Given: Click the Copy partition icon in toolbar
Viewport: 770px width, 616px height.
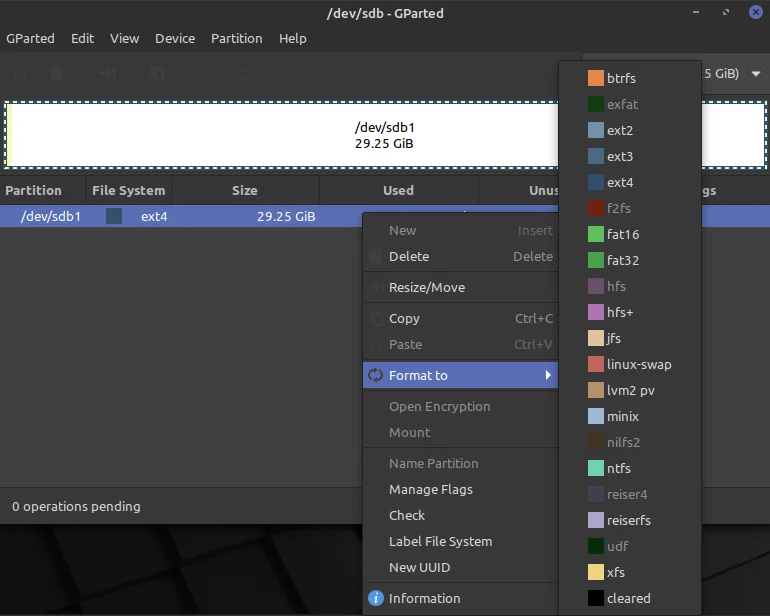Looking at the screenshot, I should [158, 74].
